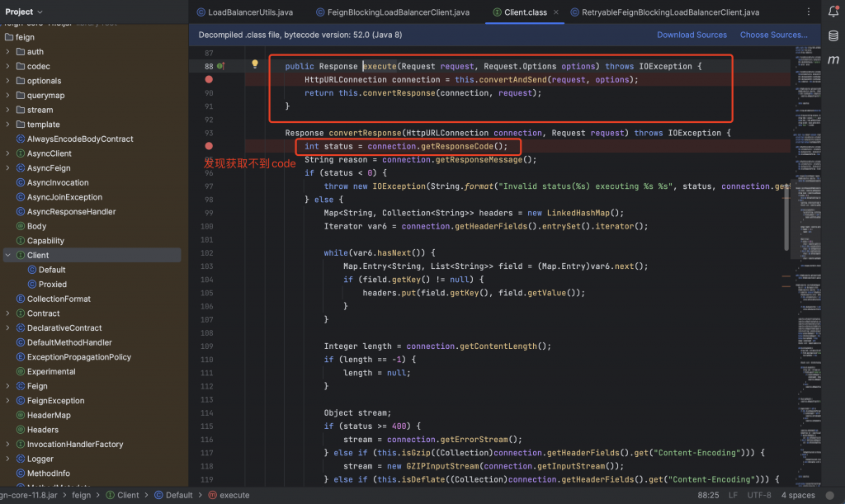Expand the AsyncClient node
Screen dimensions: 845x504
pyautogui.click(x=7, y=153)
